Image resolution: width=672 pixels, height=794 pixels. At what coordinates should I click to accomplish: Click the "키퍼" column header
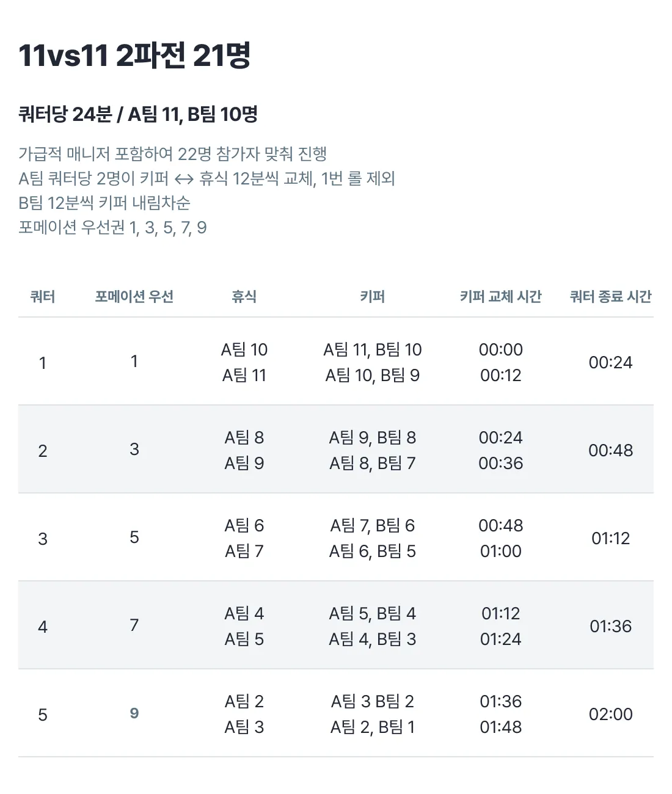tap(372, 297)
